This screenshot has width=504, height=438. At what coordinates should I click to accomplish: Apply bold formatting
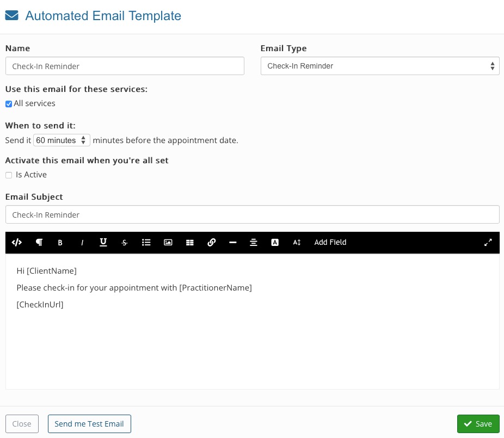[x=60, y=243]
